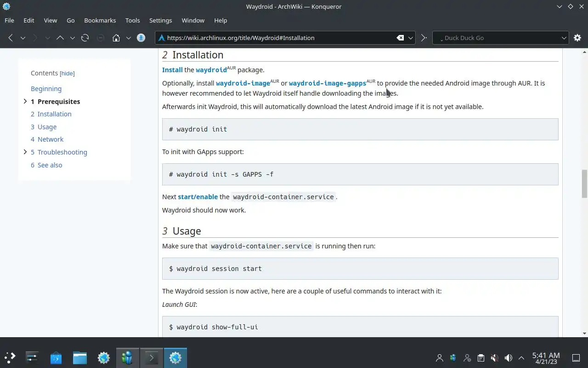Open the Konqueror settings gear menu
The width and height of the screenshot is (588, 368).
tap(577, 38)
